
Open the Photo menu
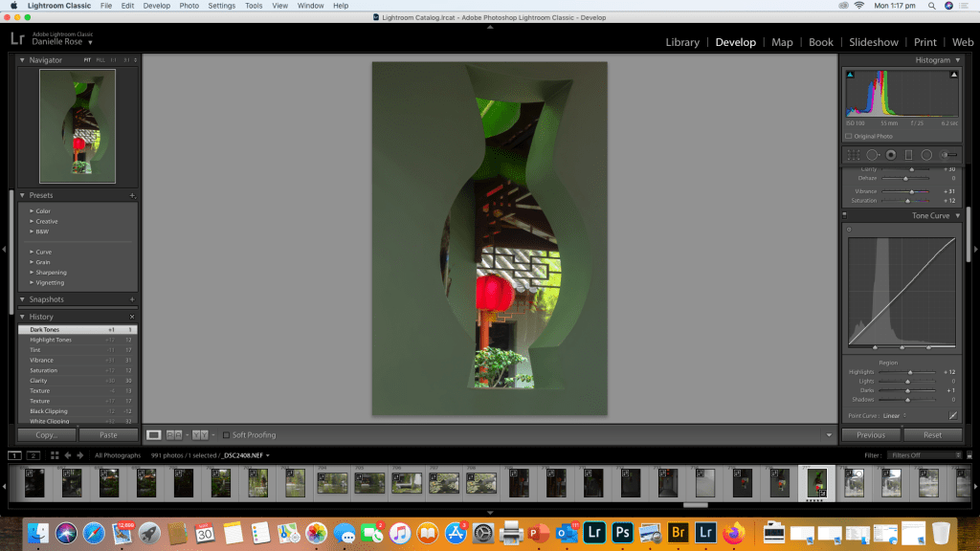pyautogui.click(x=189, y=6)
